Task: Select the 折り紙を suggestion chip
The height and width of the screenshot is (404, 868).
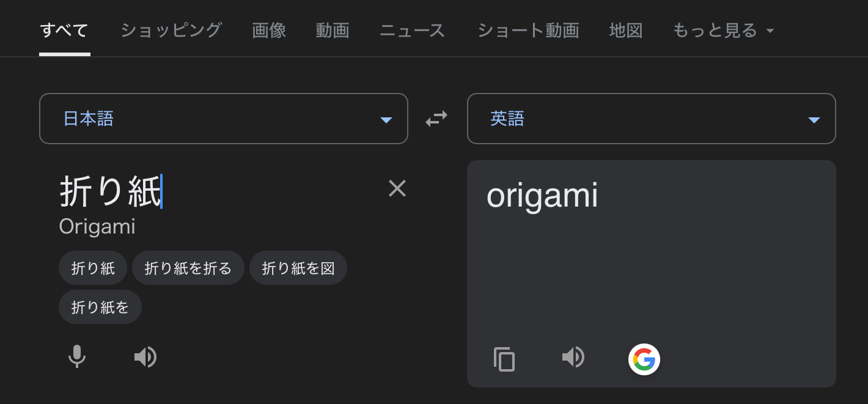Action: click(x=100, y=307)
